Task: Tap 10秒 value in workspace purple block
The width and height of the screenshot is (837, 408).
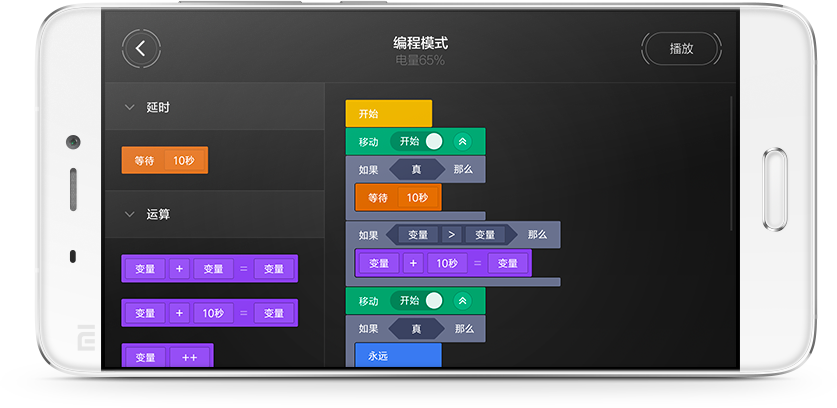Action: (x=444, y=263)
